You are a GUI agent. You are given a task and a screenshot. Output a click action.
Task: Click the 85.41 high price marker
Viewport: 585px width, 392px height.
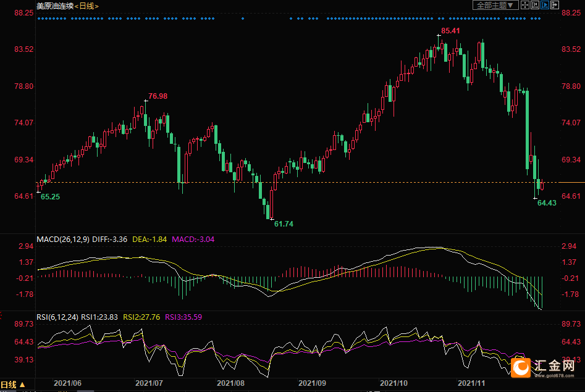click(x=450, y=30)
